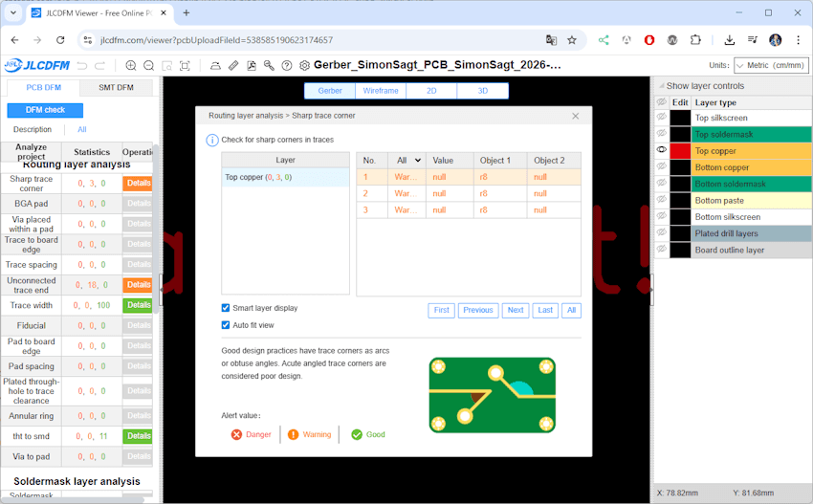Select the ruler measure tool icon
This screenshot has width=813, height=504.
tap(233, 65)
